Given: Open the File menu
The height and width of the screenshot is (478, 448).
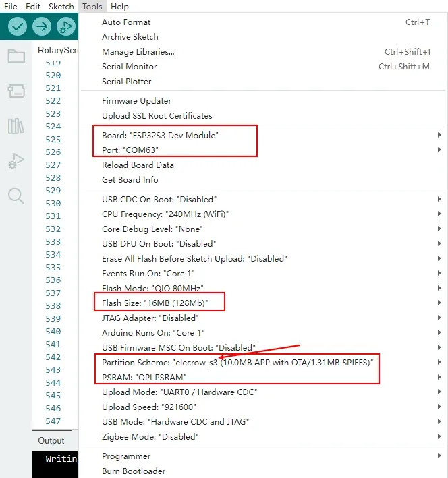Looking at the screenshot, I should pyautogui.click(x=11, y=6).
